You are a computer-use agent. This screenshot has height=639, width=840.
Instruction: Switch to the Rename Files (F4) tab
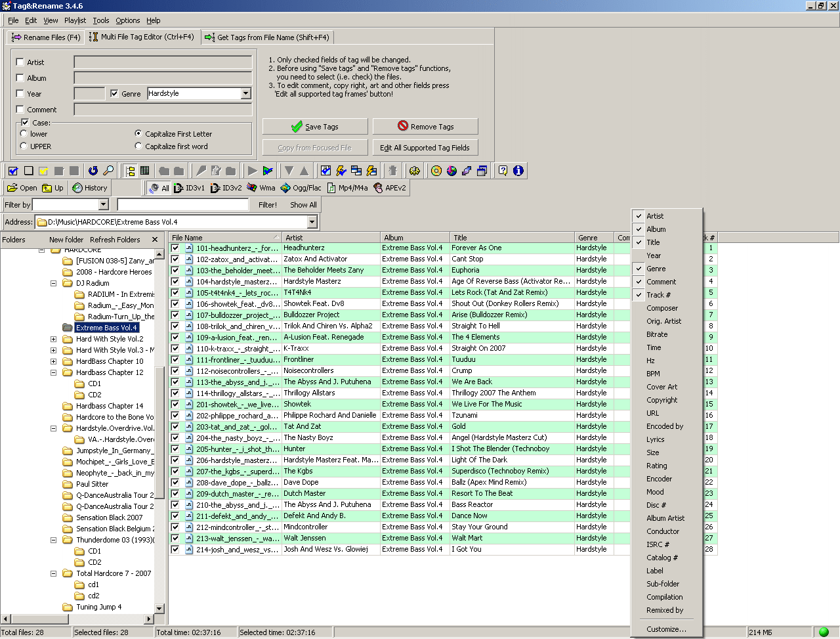click(x=46, y=37)
